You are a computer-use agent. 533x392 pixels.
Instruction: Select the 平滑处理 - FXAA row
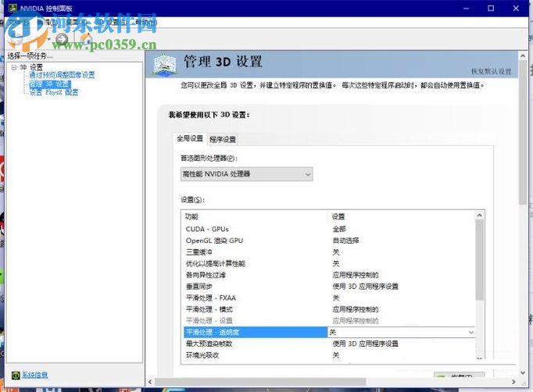[x=329, y=298]
